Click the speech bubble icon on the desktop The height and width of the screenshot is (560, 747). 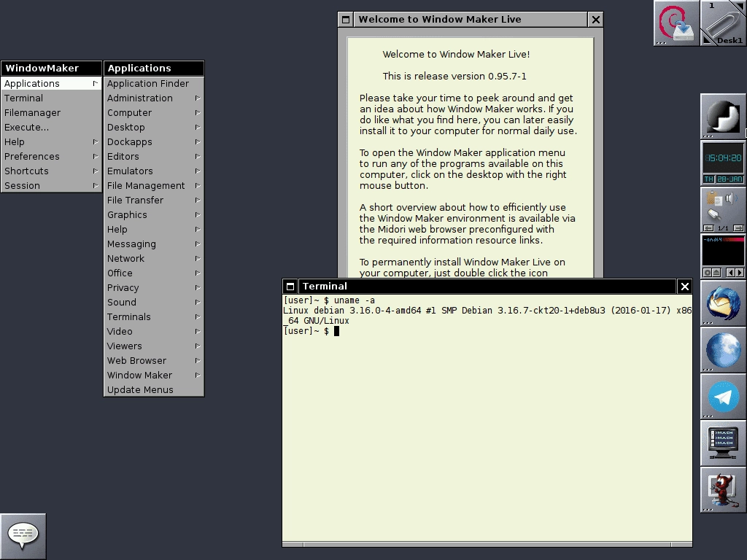[x=23, y=536]
